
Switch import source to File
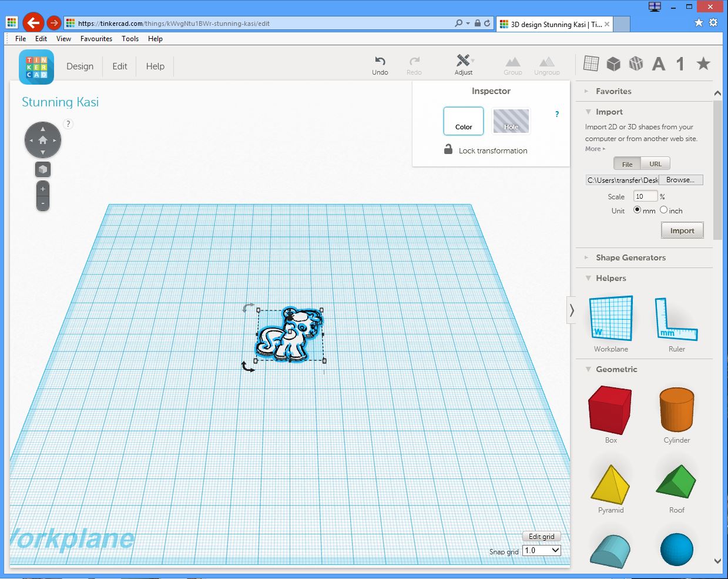click(627, 164)
